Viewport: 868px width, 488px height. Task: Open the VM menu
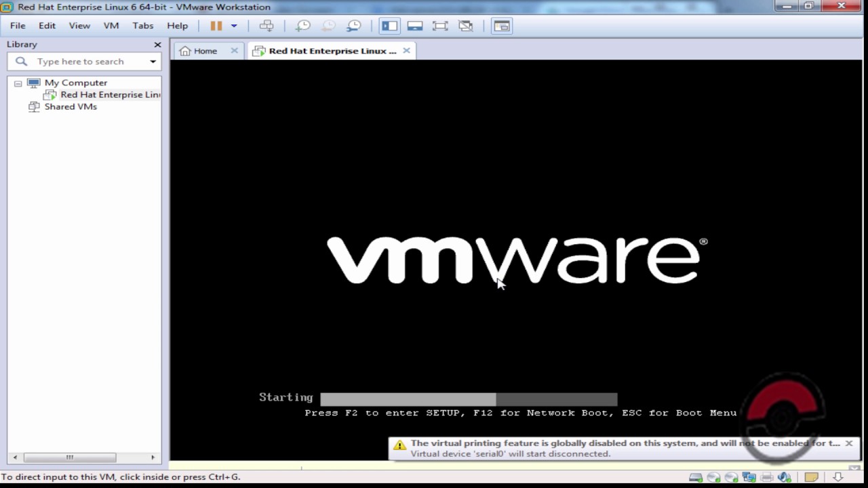coord(111,26)
